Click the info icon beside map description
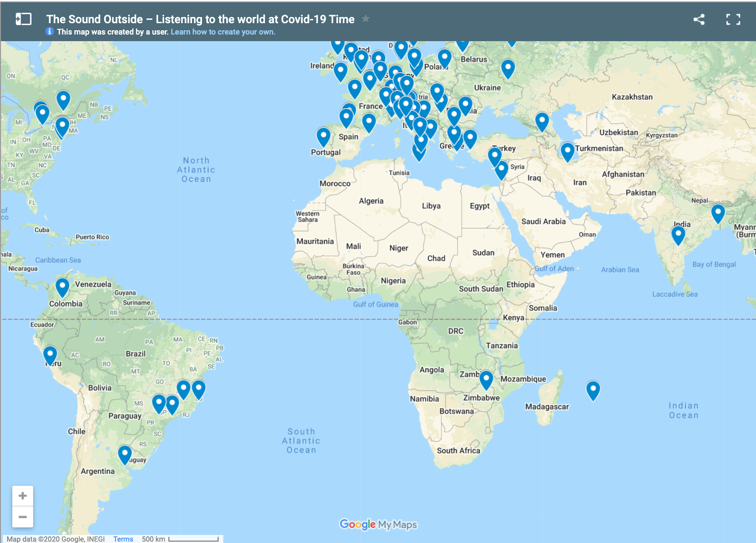756x543 pixels. [50, 32]
